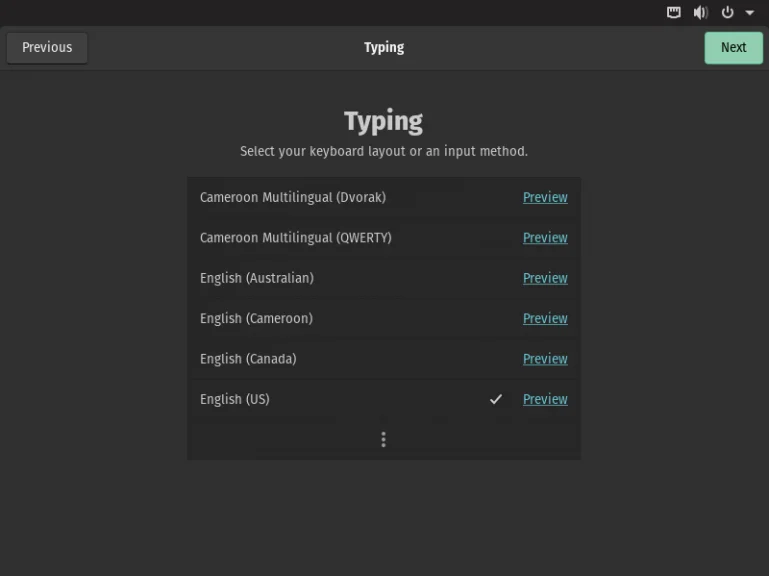769x576 pixels.
Task: Go back with the Previous button
Action: coord(47,47)
